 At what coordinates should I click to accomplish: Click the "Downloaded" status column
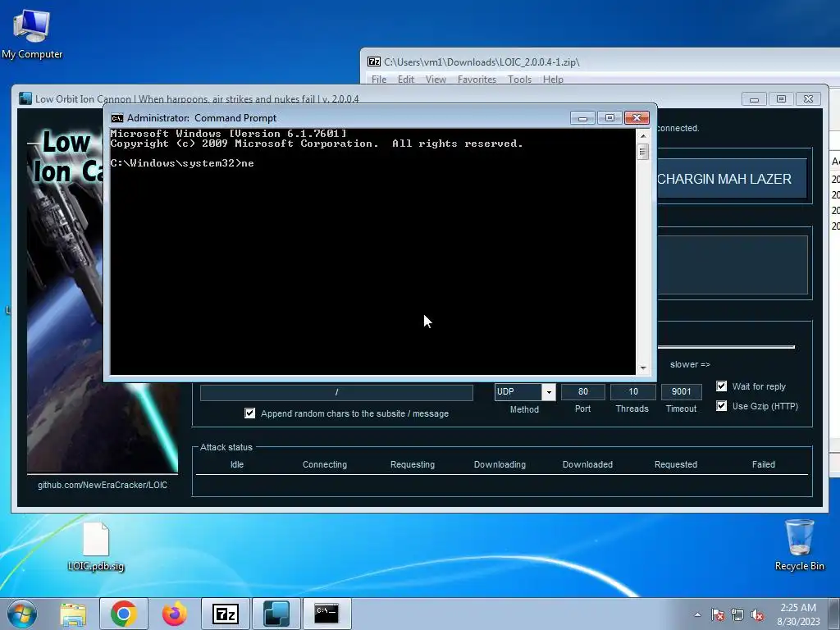[587, 464]
